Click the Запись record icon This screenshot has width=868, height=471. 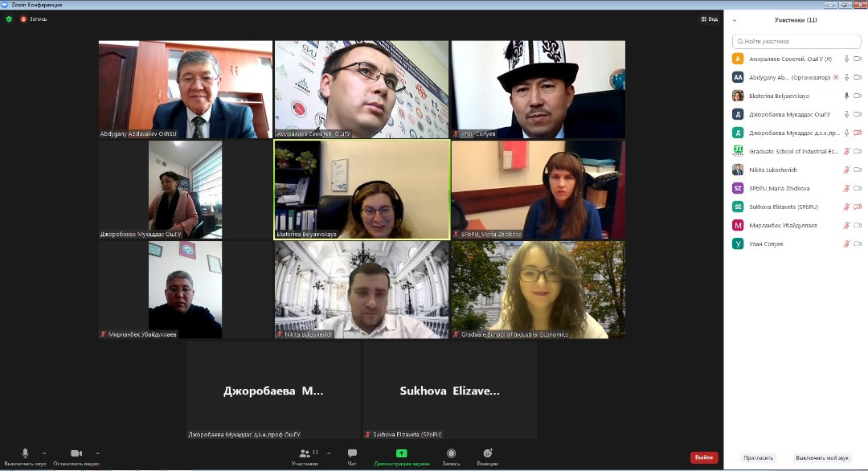451,454
